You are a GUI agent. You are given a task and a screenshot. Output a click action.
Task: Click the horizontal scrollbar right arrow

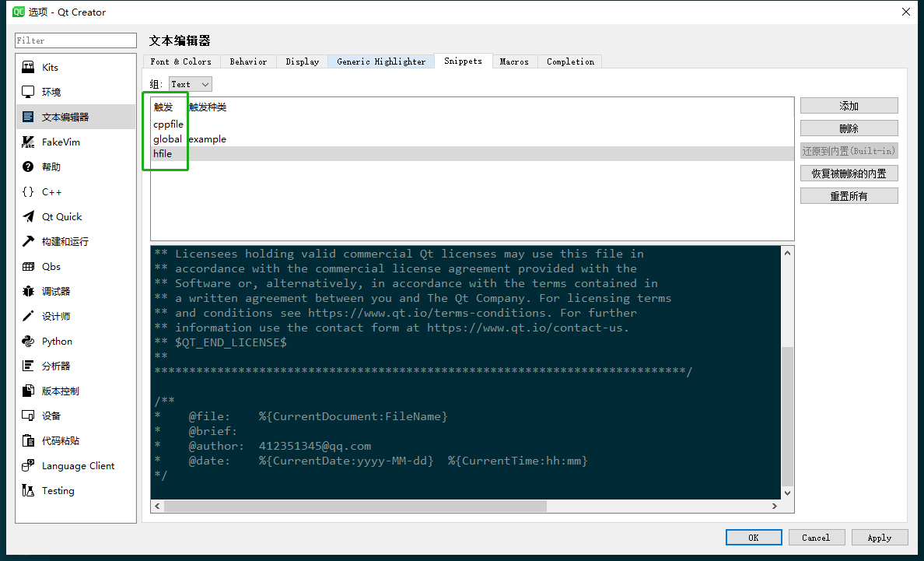tap(775, 507)
